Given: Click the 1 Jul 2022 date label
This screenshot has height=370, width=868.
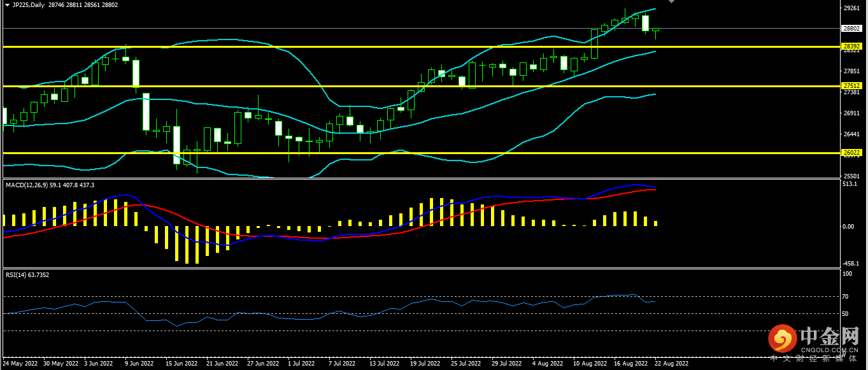Looking at the screenshot, I should (301, 364).
